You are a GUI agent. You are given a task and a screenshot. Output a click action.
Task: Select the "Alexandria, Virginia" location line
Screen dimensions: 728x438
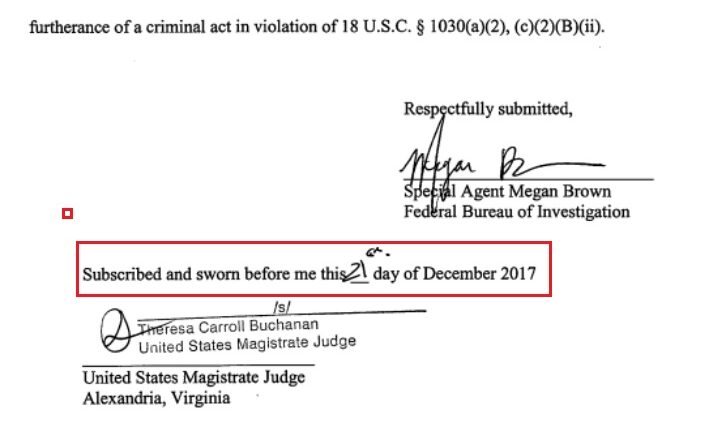point(156,397)
